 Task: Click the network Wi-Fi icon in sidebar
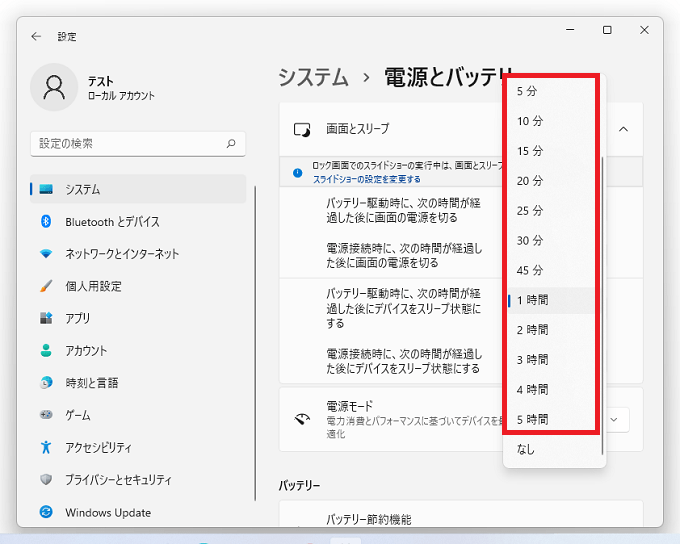coord(46,253)
